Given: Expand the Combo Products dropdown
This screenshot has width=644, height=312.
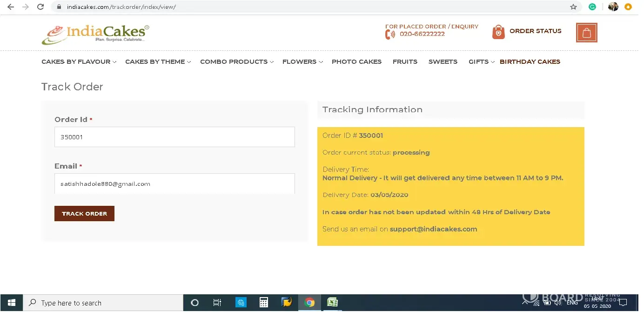Looking at the screenshot, I should [236, 62].
